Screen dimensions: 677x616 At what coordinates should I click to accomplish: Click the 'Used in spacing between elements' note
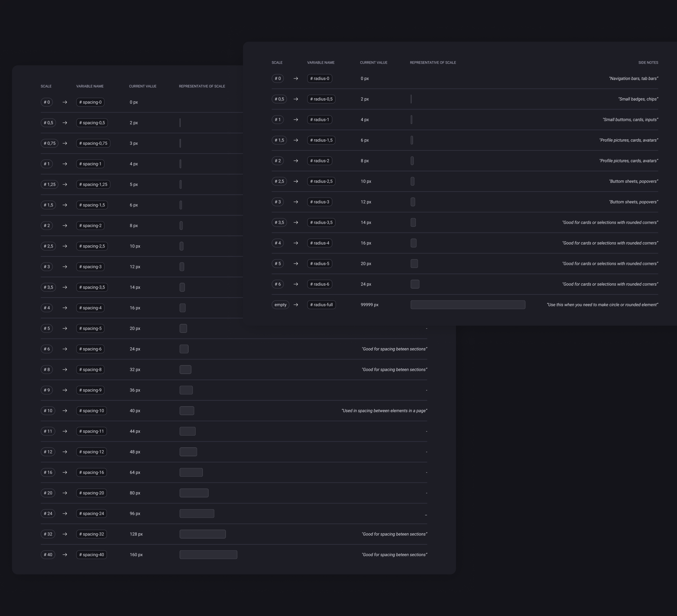pos(384,411)
